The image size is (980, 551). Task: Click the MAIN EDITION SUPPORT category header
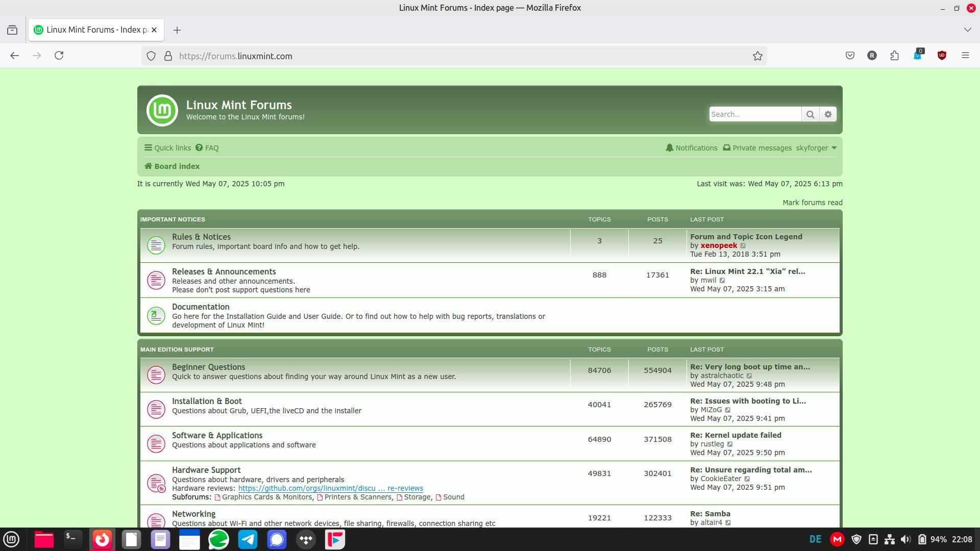point(177,349)
